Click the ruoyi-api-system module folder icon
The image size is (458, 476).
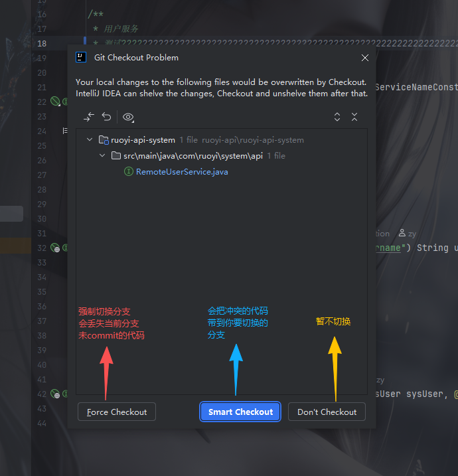pyautogui.click(x=104, y=140)
